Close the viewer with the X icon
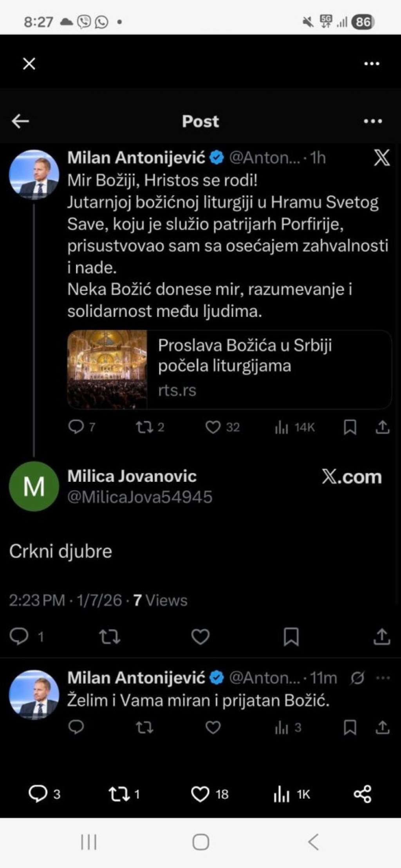The height and width of the screenshot is (868, 401). pyautogui.click(x=29, y=64)
